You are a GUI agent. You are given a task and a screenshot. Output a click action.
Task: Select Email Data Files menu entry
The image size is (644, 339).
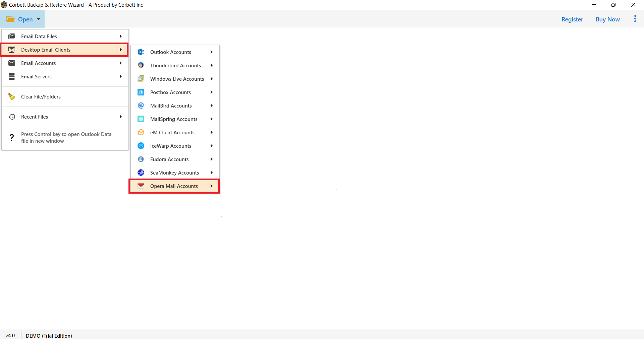65,36
